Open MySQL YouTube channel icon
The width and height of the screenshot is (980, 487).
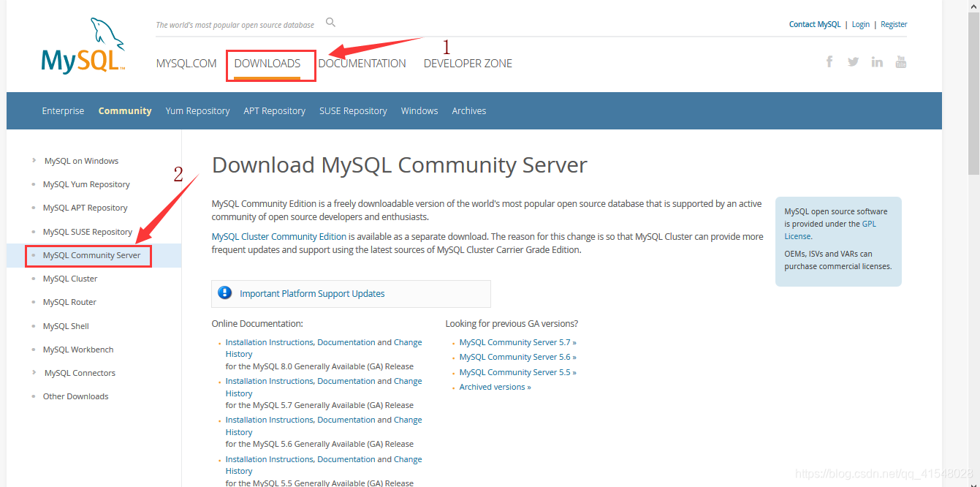pyautogui.click(x=901, y=61)
